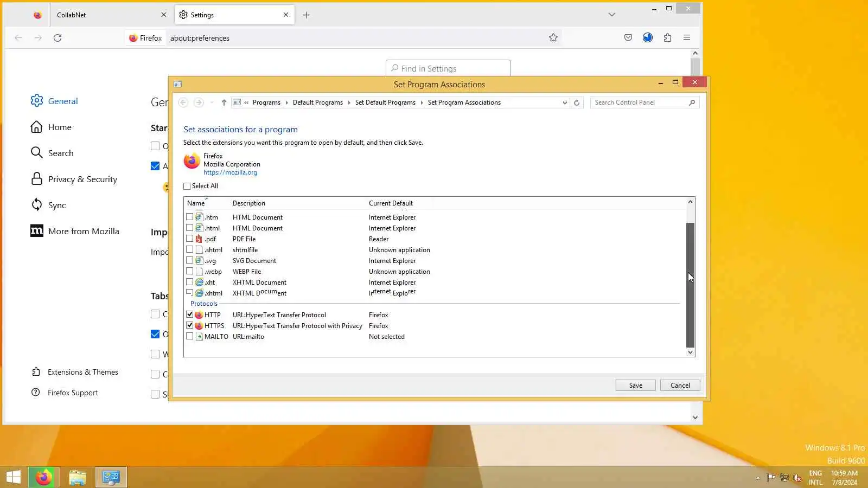Close the CollabNet tab
This screenshot has height=488, width=868.
coord(164,15)
